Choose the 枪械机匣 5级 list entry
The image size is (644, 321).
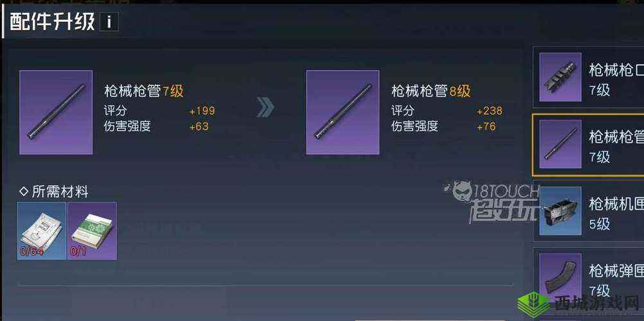[588, 211]
